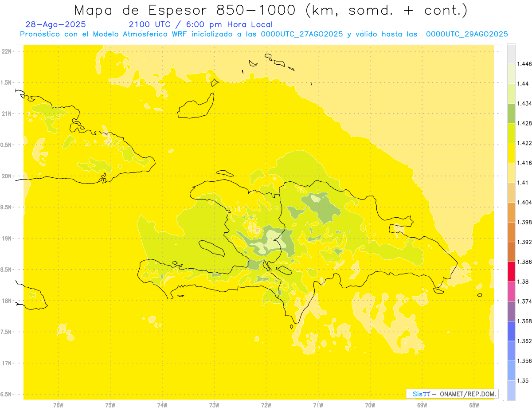
Task: Click the longitude label '68W'
Action: [x=473, y=405]
